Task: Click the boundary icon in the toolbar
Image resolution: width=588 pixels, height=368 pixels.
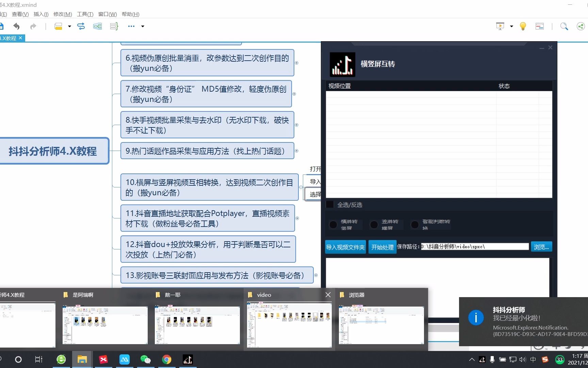Action: point(98,26)
